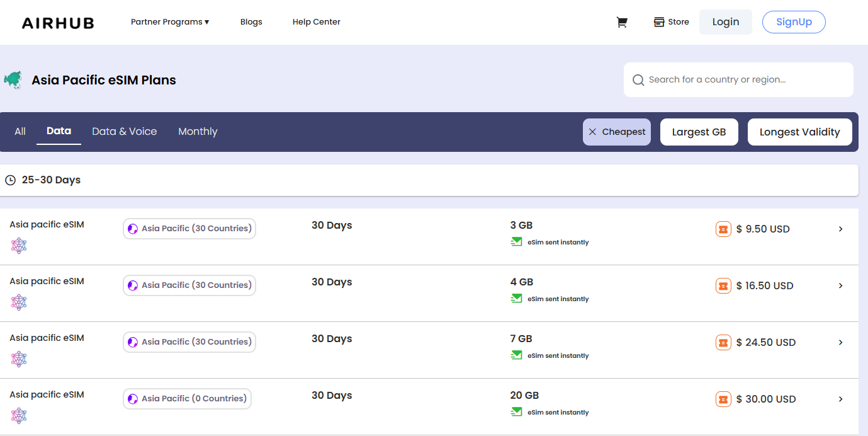Expand the 3 GB plan chevron

840,229
